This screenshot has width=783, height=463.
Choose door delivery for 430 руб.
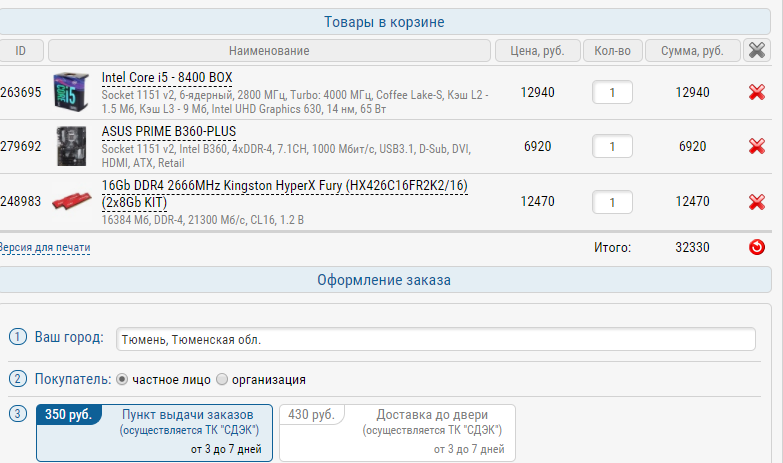point(397,433)
